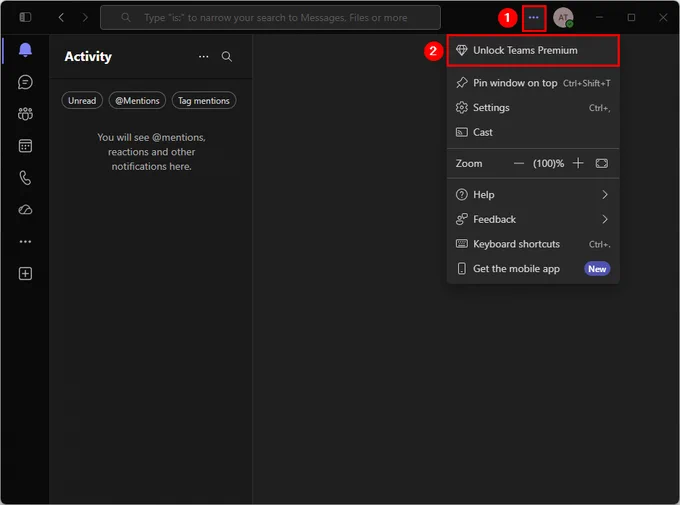Expand the Feedback submenu arrow
The width and height of the screenshot is (680, 505).
tap(605, 220)
